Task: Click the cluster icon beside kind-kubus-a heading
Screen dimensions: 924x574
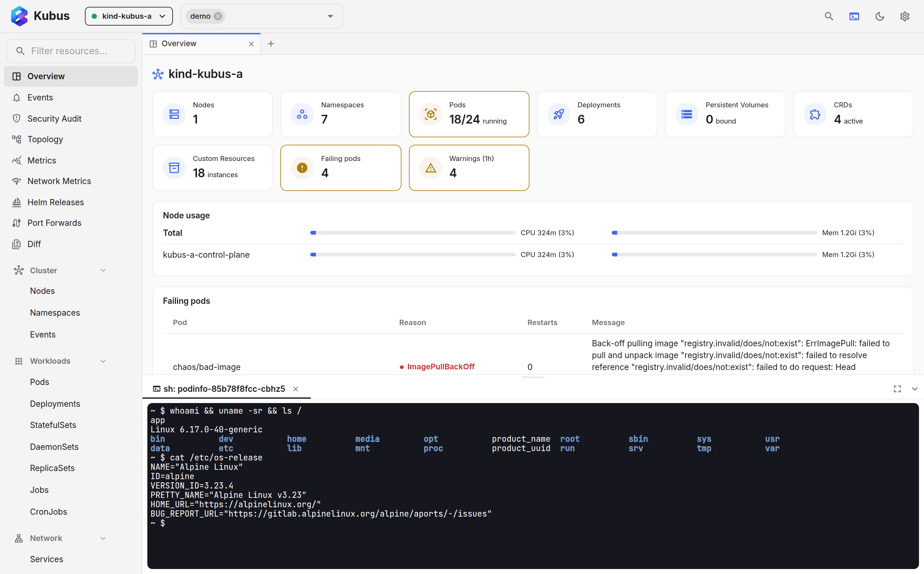Action: 158,74
